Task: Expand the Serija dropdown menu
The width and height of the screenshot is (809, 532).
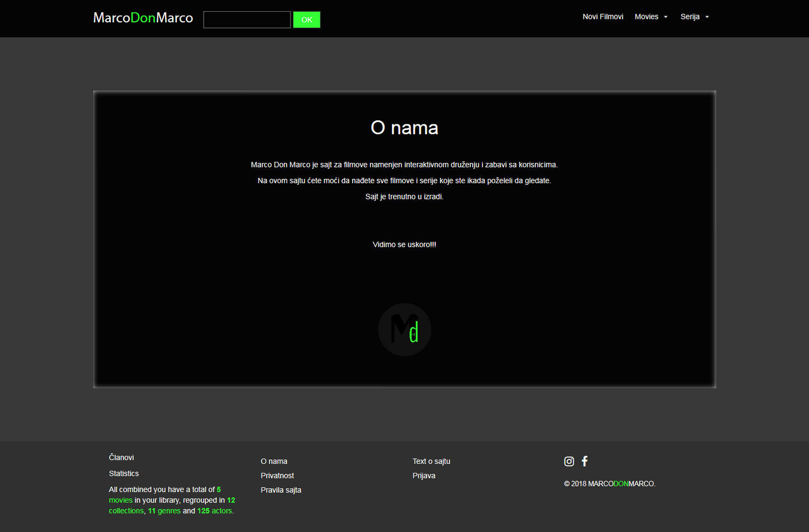Action: pyautogui.click(x=694, y=17)
